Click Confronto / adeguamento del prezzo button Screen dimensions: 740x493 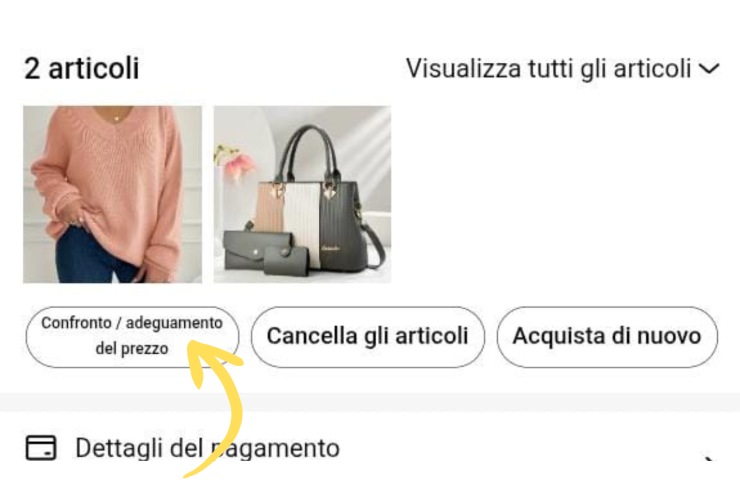coord(132,337)
